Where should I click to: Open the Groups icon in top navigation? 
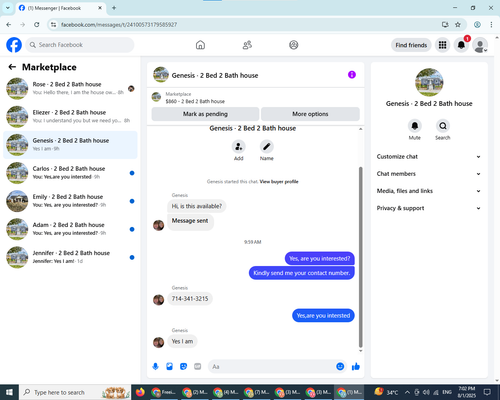point(294,45)
